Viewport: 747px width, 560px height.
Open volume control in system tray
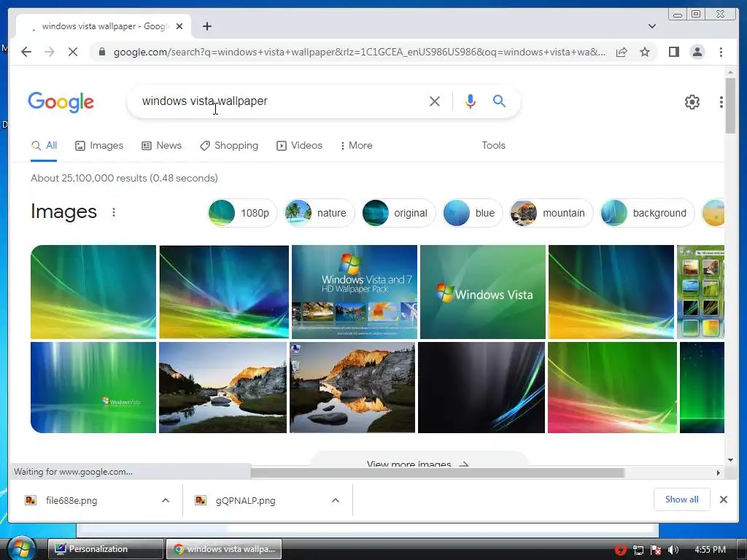pyautogui.click(x=673, y=550)
